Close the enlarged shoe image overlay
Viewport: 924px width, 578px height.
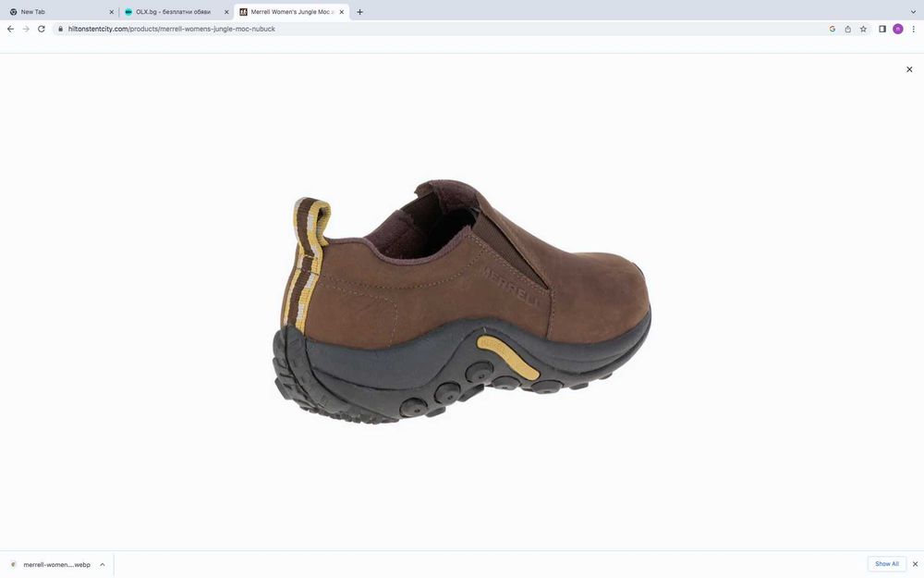tap(909, 69)
